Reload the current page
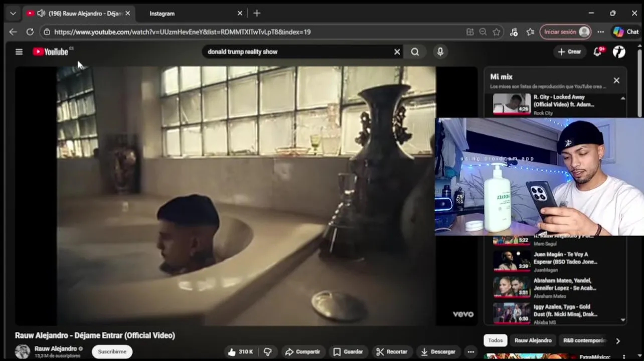Image resolution: width=644 pixels, height=361 pixels. point(30,32)
